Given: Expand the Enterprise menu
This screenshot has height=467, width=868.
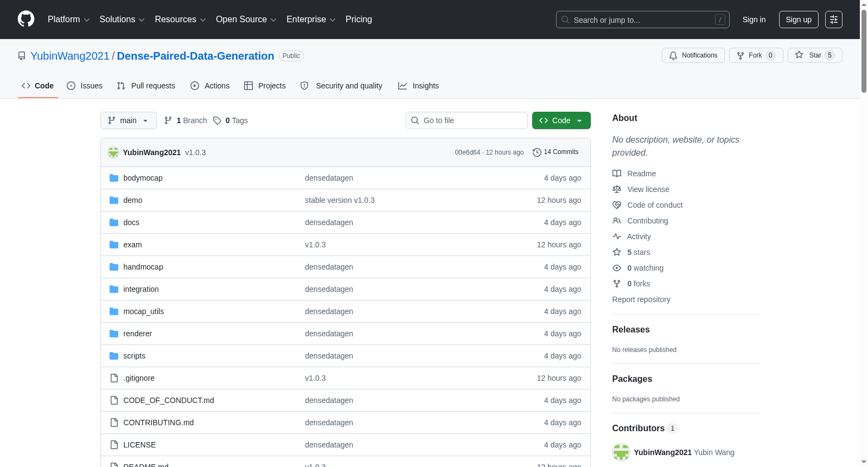Looking at the screenshot, I should [x=311, y=20].
